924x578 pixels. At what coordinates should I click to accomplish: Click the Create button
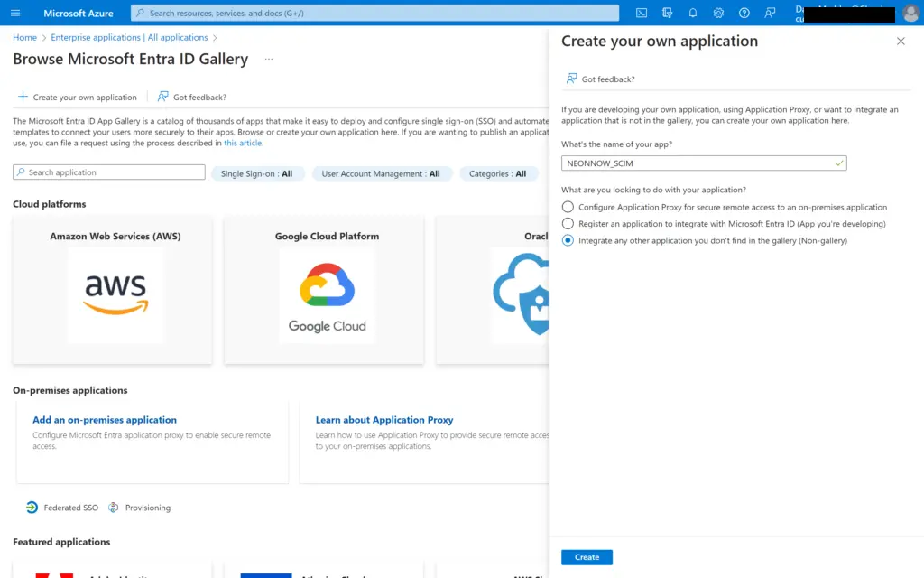pyautogui.click(x=587, y=557)
